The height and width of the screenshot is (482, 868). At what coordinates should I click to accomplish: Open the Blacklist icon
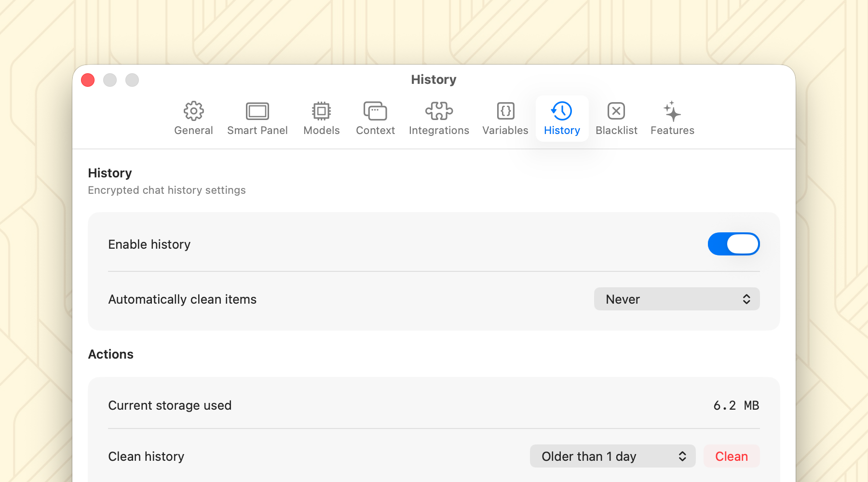pyautogui.click(x=616, y=110)
